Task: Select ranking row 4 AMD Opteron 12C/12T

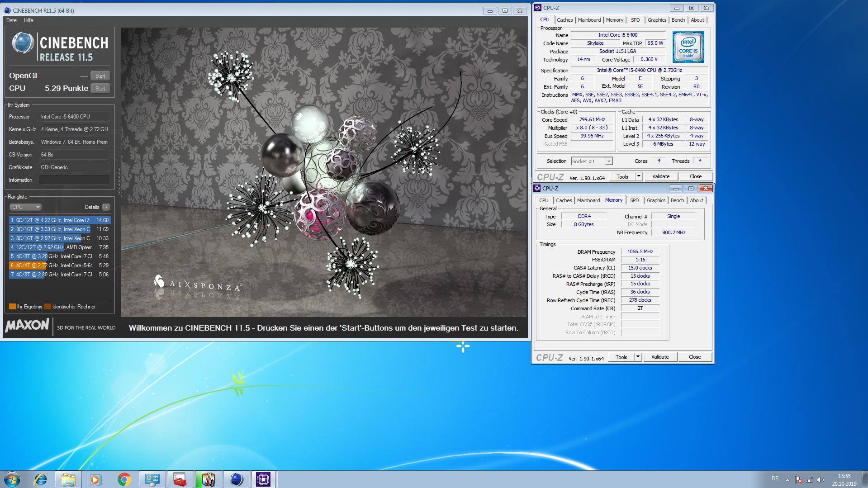Action: [x=60, y=247]
